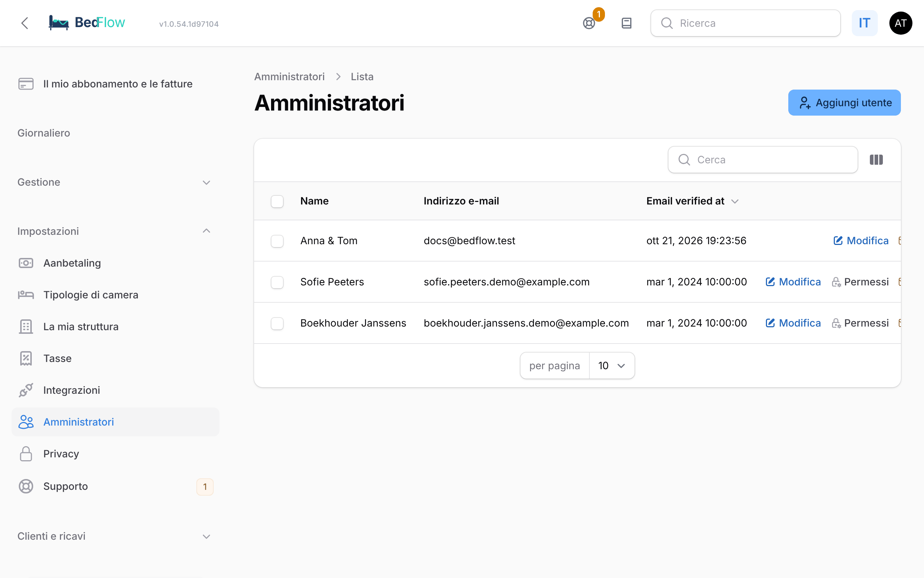Open the BedFlow logo home link

[87, 22]
